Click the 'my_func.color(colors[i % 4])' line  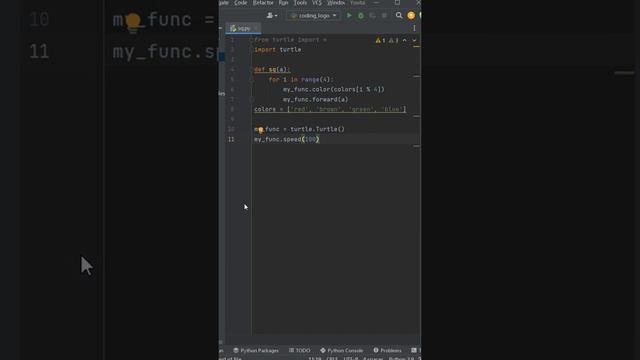(x=334, y=89)
